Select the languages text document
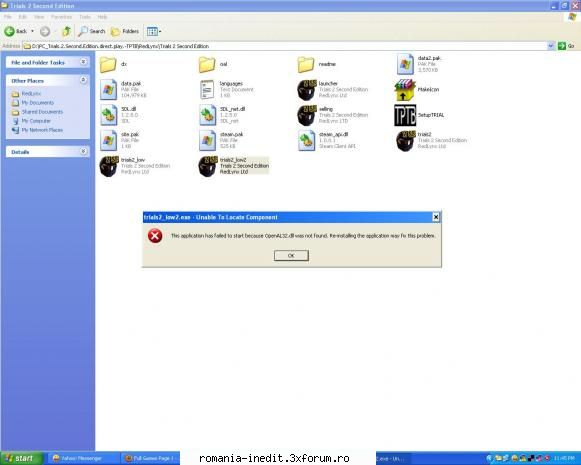This screenshot has height=465, width=581. [x=207, y=90]
